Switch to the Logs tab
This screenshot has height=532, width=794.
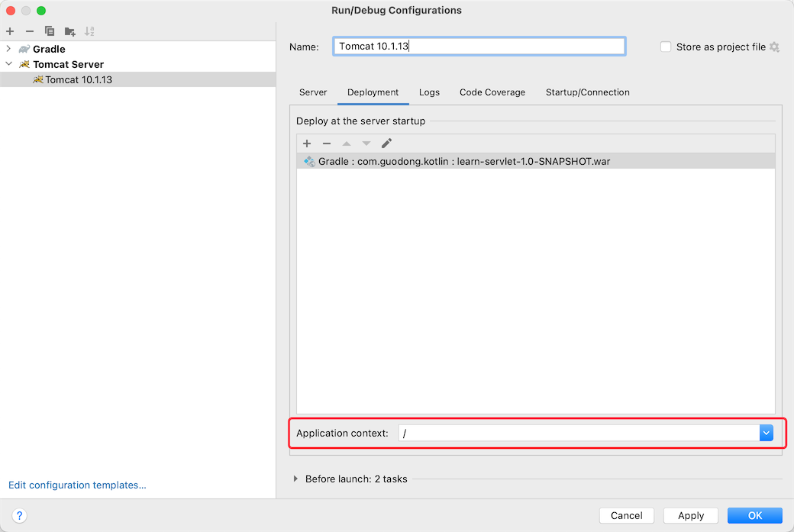(x=429, y=92)
